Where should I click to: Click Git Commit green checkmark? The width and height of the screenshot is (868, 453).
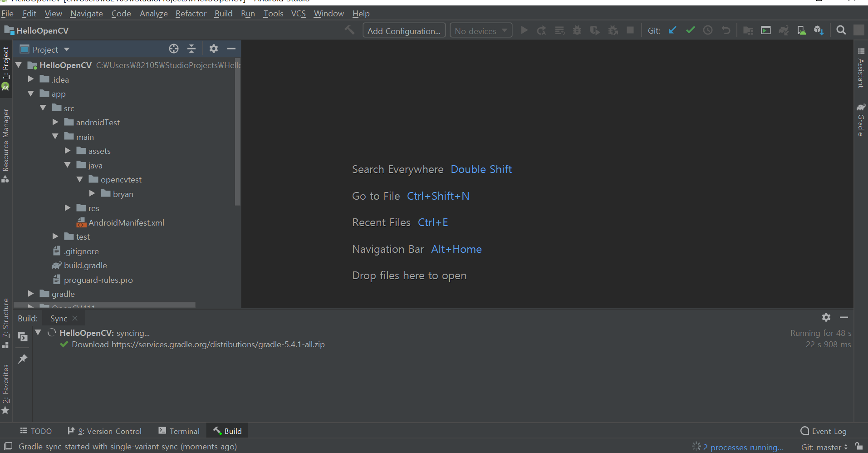coord(690,30)
